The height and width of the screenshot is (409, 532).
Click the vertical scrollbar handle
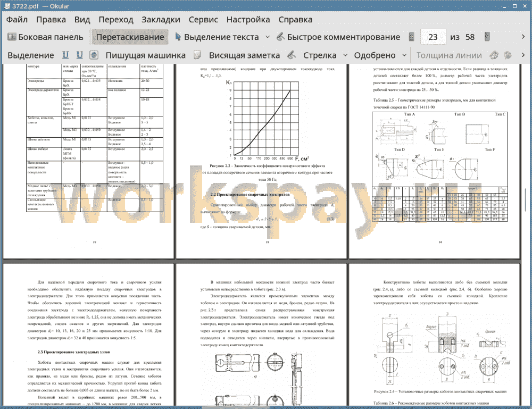click(525, 200)
